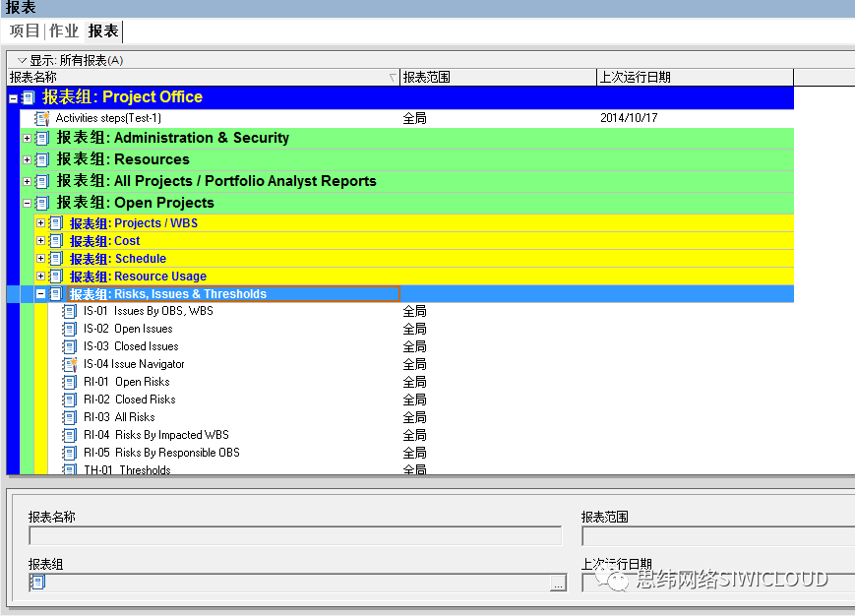Image resolution: width=855 pixels, height=616 pixels.
Task: Click into the 报表组 input field
Action: [297, 583]
